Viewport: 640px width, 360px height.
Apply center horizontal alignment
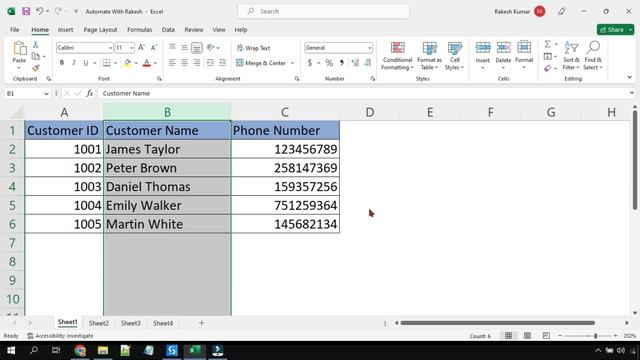[184, 63]
